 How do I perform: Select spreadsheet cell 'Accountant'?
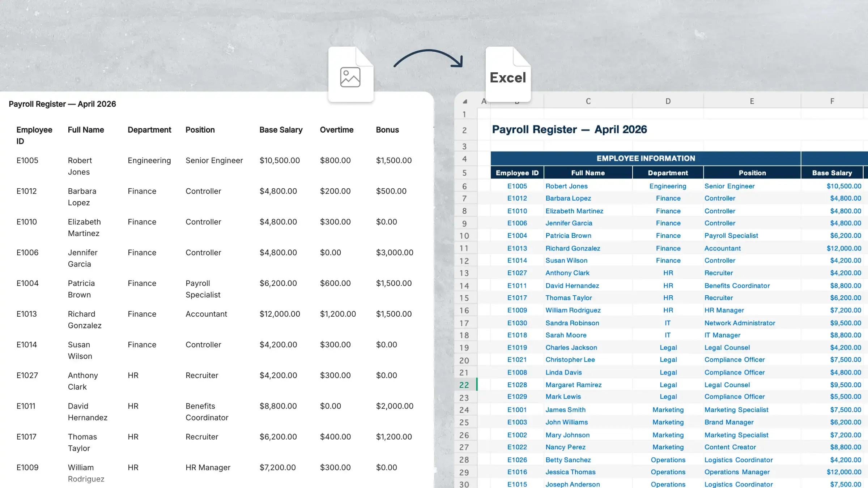752,248
